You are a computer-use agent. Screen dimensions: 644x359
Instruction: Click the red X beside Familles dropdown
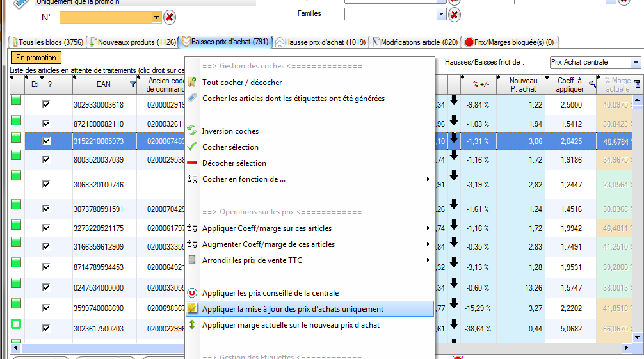(x=454, y=14)
